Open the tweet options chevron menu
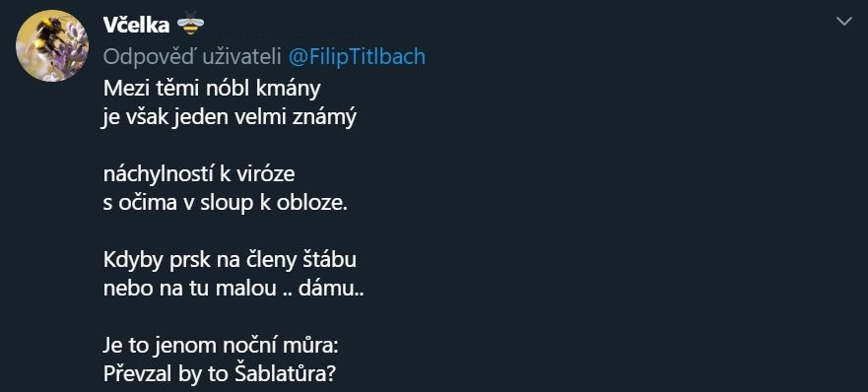This screenshot has width=868, height=392. coord(843,22)
